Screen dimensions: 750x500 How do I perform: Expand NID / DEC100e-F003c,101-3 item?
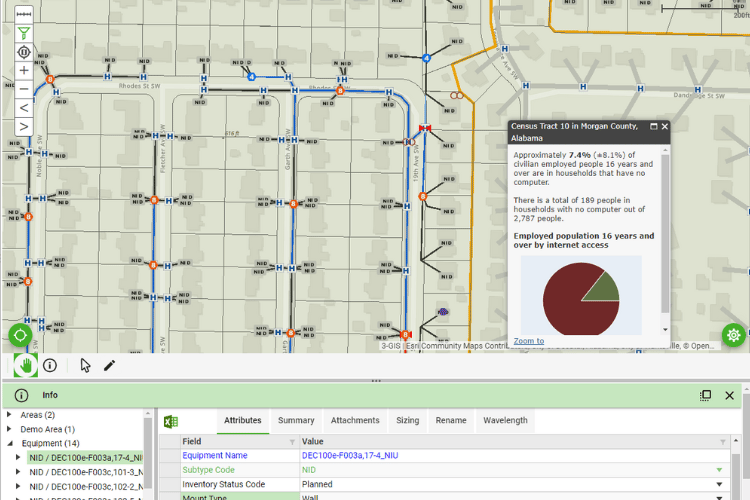18,472
